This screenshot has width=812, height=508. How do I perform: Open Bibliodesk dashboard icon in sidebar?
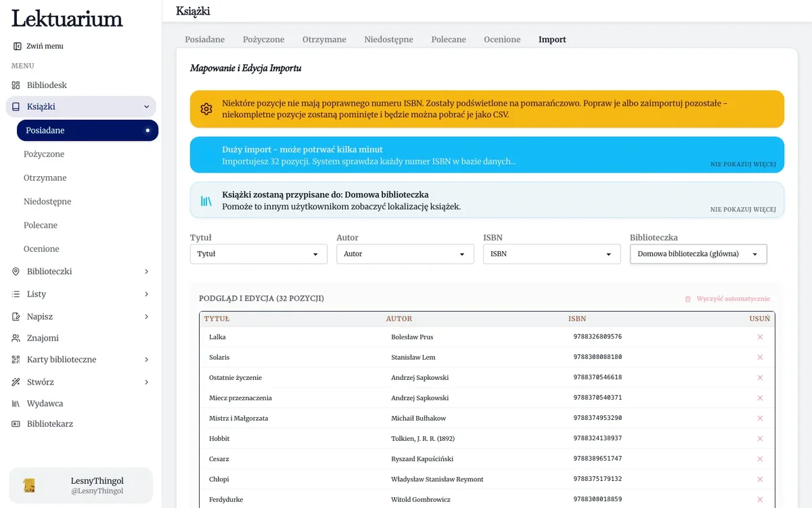(16, 85)
